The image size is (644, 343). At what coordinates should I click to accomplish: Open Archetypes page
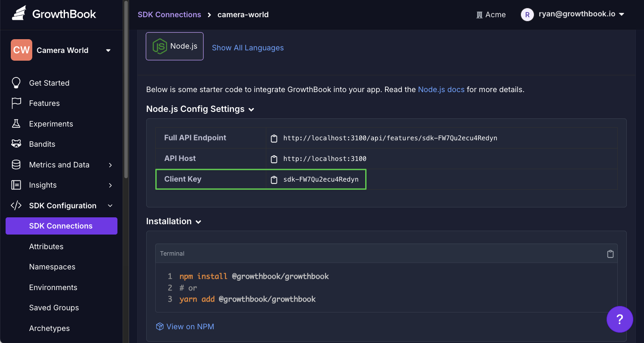click(49, 328)
